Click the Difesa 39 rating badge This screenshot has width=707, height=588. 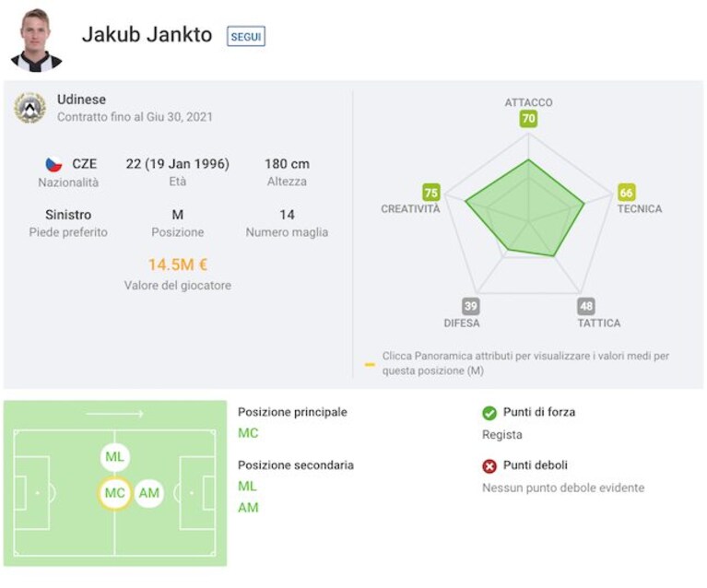(471, 307)
